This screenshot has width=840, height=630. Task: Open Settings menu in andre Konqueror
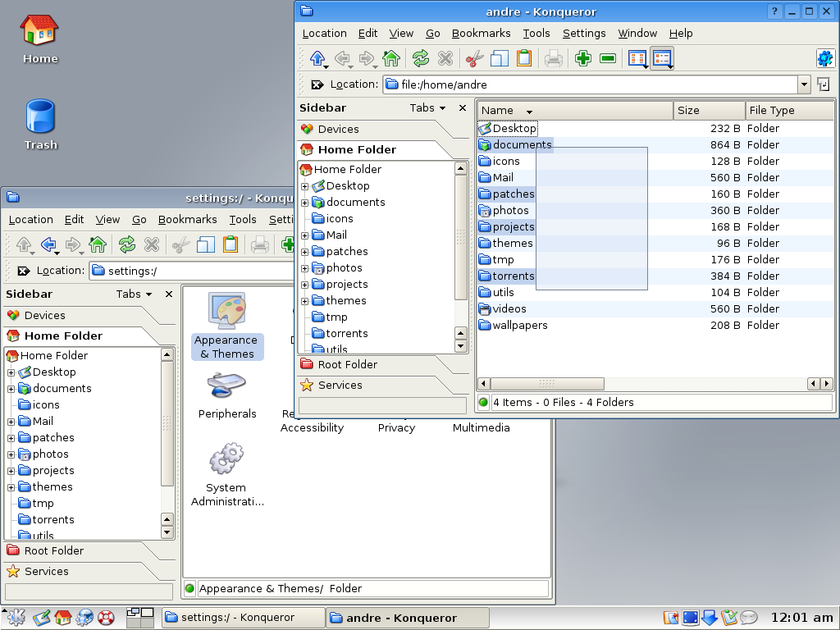(x=584, y=33)
